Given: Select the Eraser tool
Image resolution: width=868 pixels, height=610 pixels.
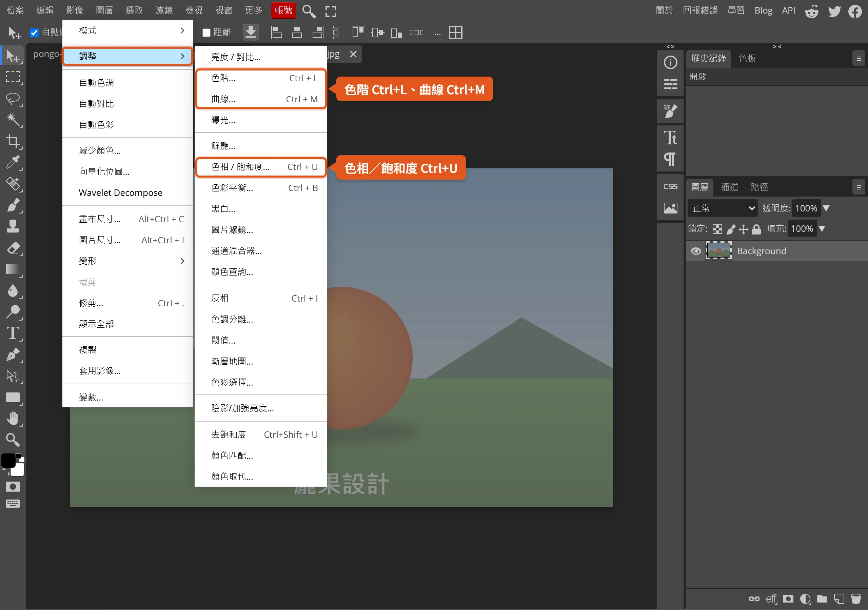Looking at the screenshot, I should (x=13, y=248).
